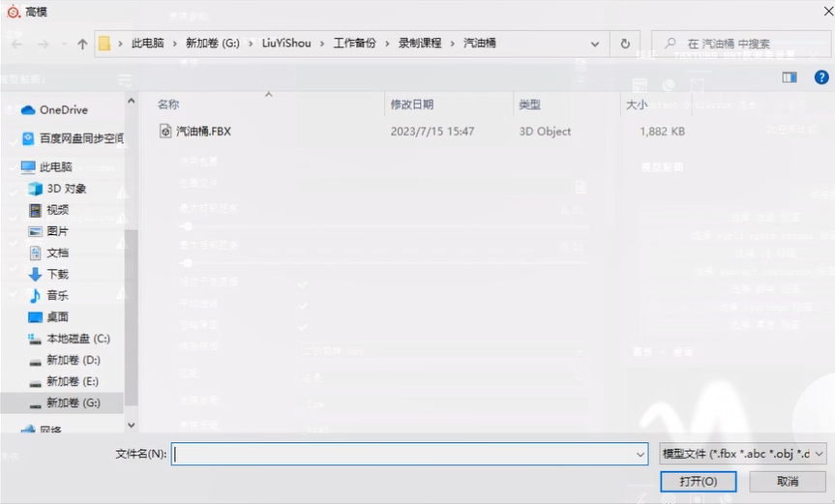Screen dimensions: 835x504
Task: Open the 文件名 combo box dropdown
Action: pyautogui.click(x=641, y=454)
